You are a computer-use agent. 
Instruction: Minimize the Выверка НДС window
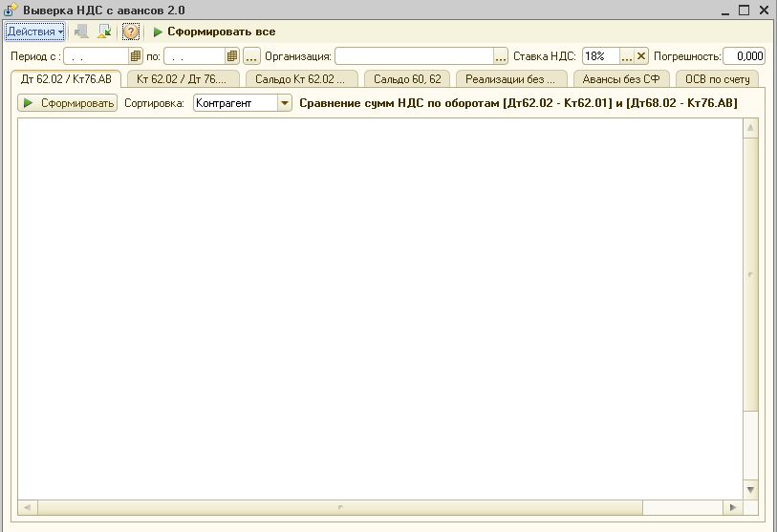click(726, 11)
